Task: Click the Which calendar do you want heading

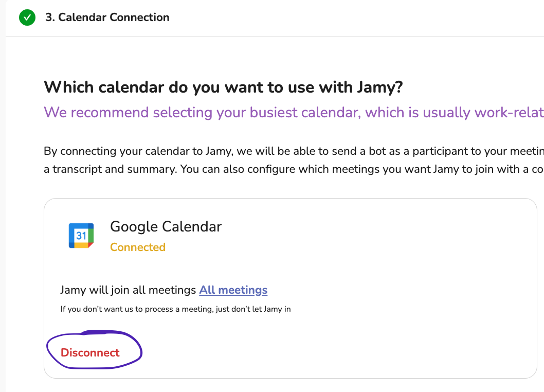Action: 223,87
